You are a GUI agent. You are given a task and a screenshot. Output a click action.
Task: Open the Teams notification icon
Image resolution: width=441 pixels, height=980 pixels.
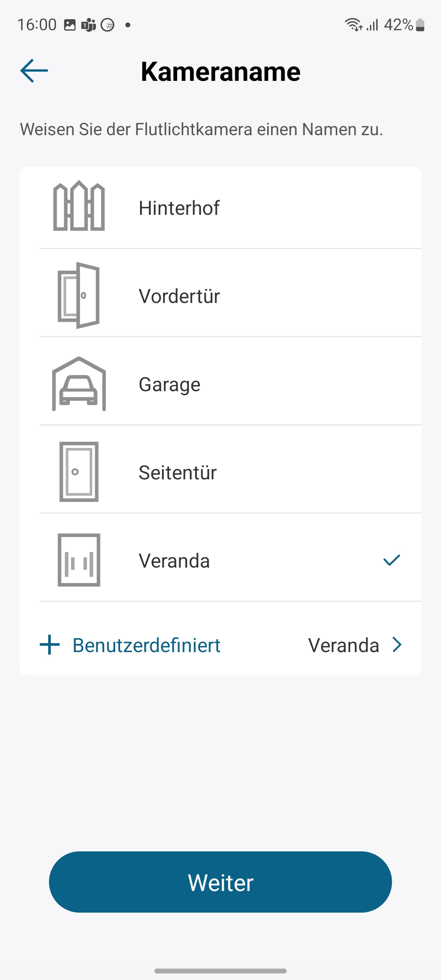coord(89,25)
